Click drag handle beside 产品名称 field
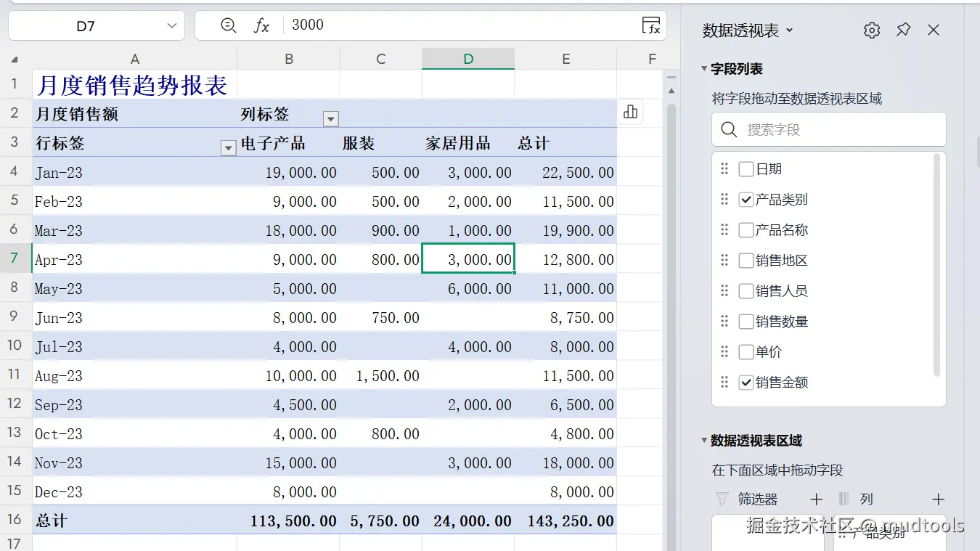Image resolution: width=980 pixels, height=551 pixels. tap(724, 230)
